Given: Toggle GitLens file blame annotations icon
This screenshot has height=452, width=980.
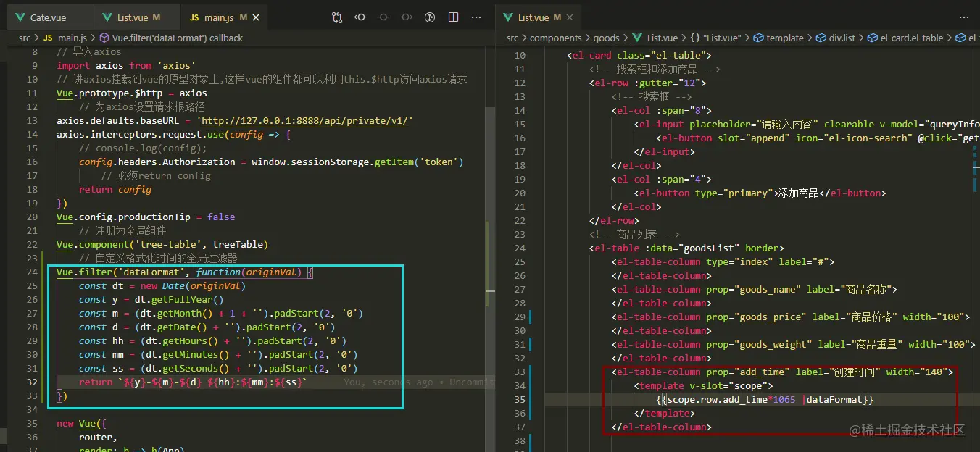Looking at the screenshot, I should (x=430, y=17).
